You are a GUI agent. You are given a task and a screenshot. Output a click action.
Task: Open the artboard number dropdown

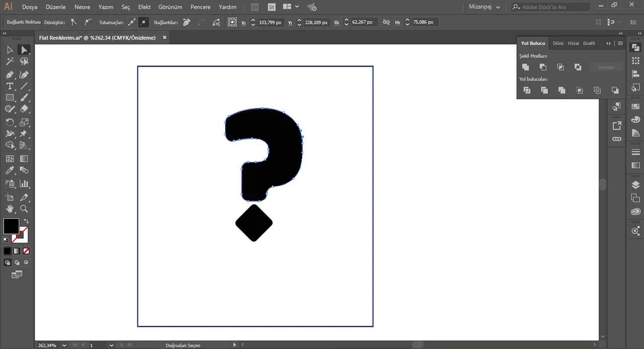coord(111,345)
